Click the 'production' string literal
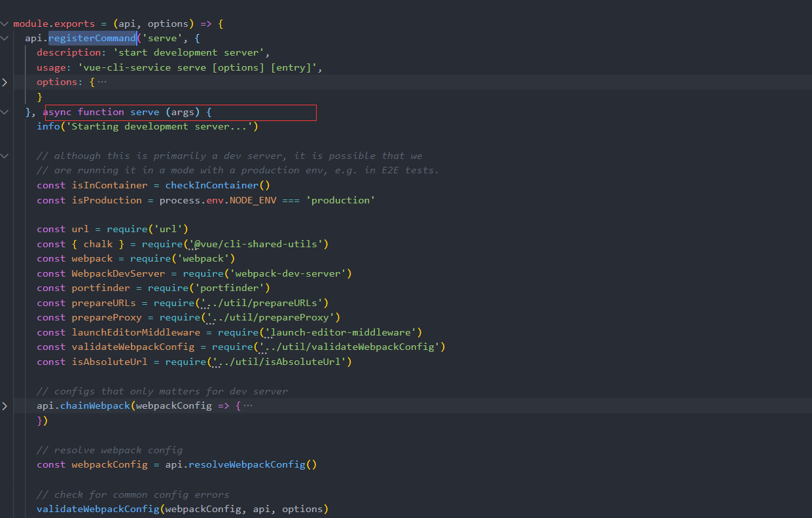 point(341,200)
